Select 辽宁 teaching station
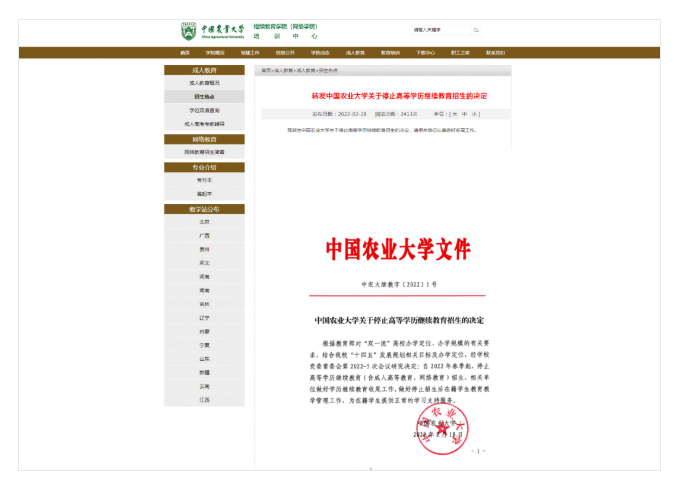Screen dimensions: 688x486 click(204, 318)
